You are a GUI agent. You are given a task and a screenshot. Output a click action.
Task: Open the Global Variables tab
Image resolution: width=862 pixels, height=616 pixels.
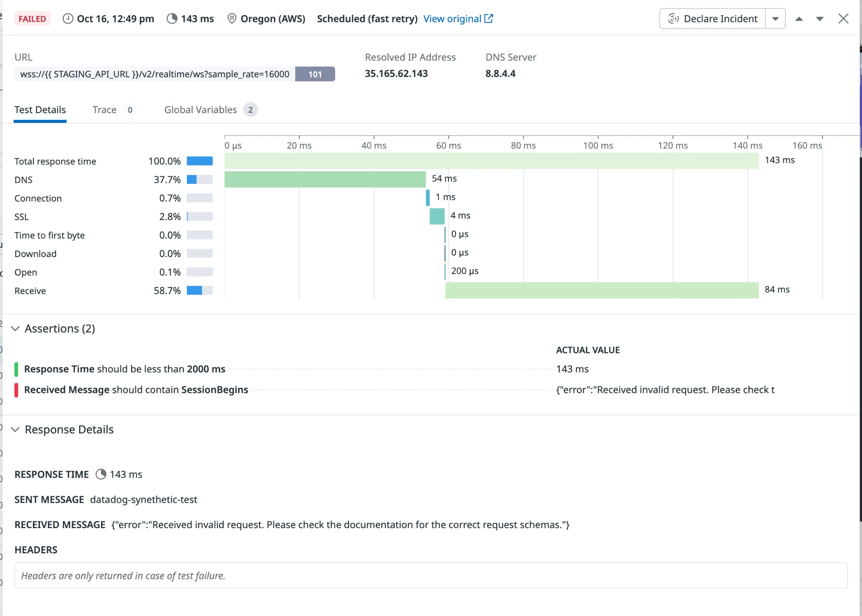click(201, 110)
